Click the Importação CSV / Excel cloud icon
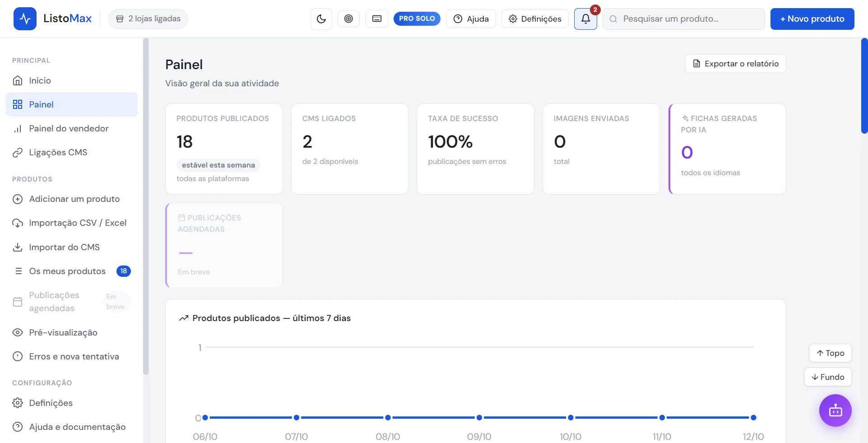The height and width of the screenshot is (443, 868). tap(18, 223)
